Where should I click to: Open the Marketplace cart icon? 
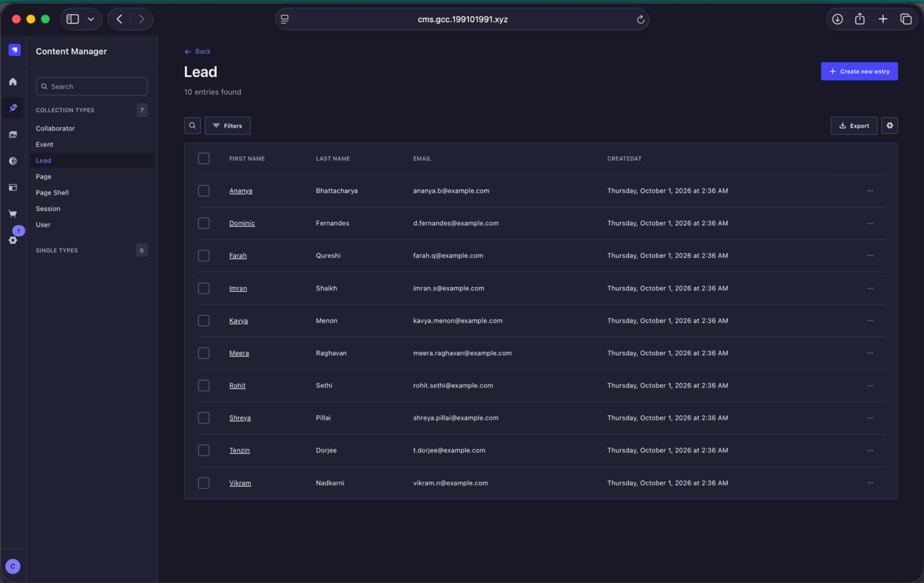[x=13, y=214]
